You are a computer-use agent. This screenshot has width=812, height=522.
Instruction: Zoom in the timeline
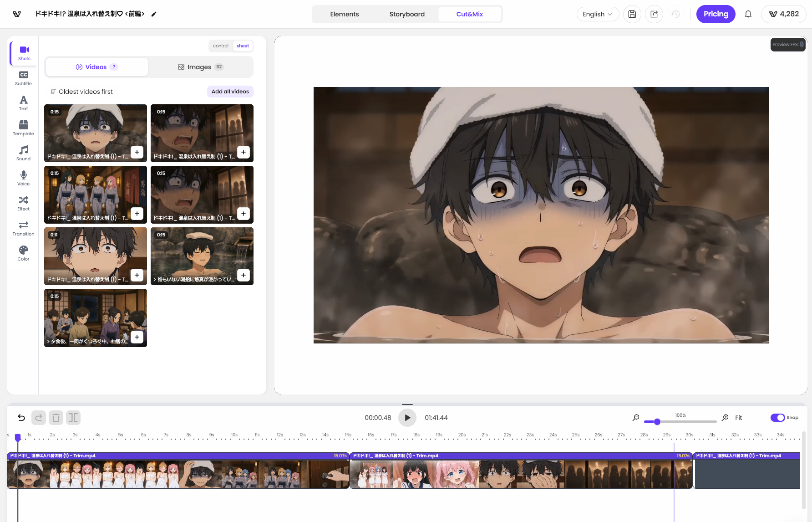pos(725,418)
